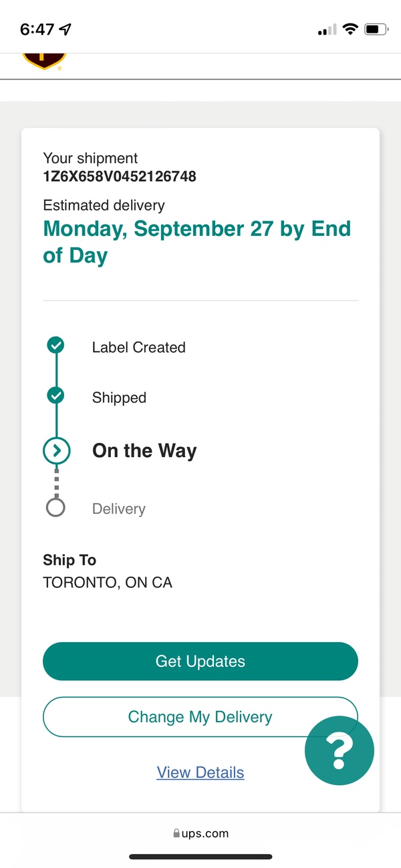401x868 pixels.
Task: Tap the UPS shield logo
Action: pos(44,61)
